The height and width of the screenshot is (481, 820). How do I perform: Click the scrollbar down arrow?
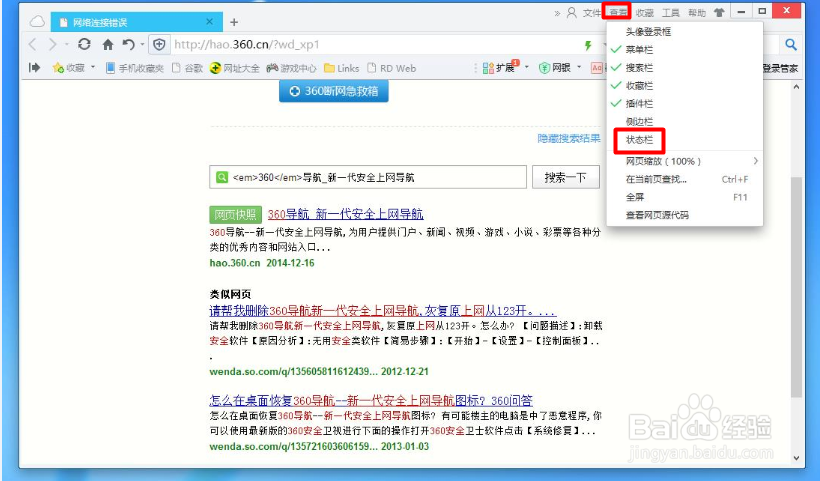[x=796, y=458]
